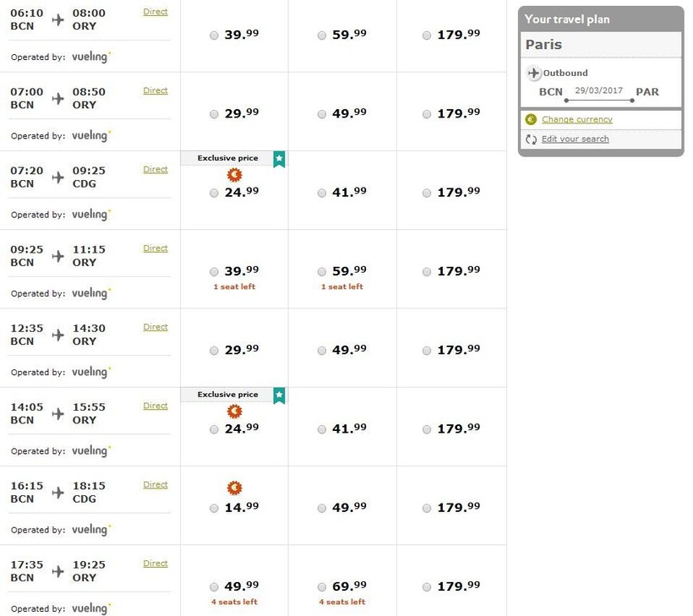Click the teal star ribbon on the 07:20 flight
The width and height of the screenshot is (693, 616).
pos(279,159)
